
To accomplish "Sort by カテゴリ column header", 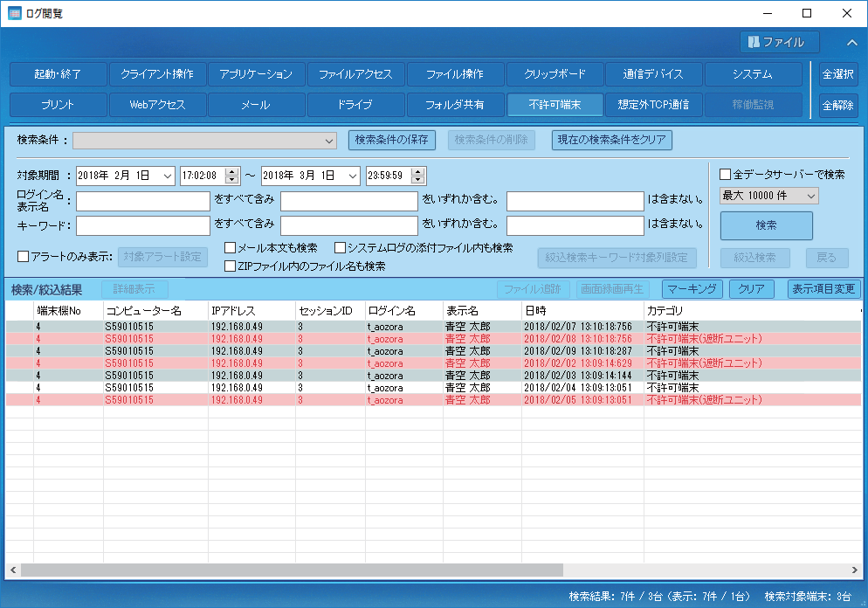I will [752, 311].
